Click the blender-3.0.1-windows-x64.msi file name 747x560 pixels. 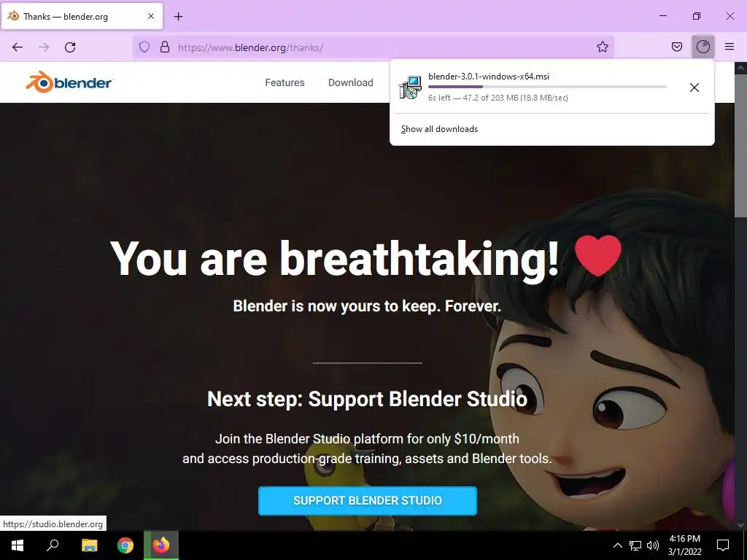(489, 76)
